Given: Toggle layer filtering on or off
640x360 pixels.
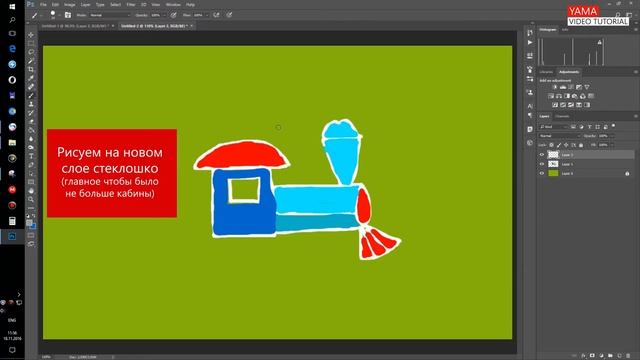Looking at the screenshot, I should [613, 127].
